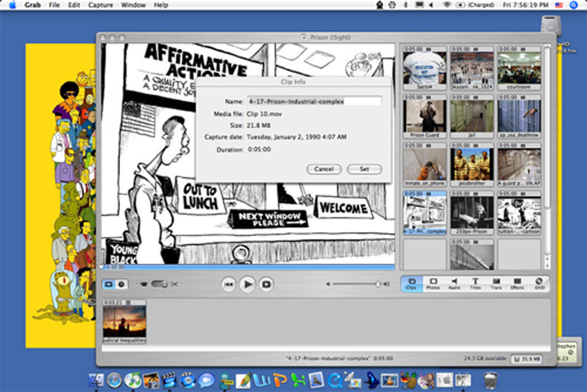Open the Trash in the Dock
This screenshot has width=587, height=392.
tap(490, 380)
